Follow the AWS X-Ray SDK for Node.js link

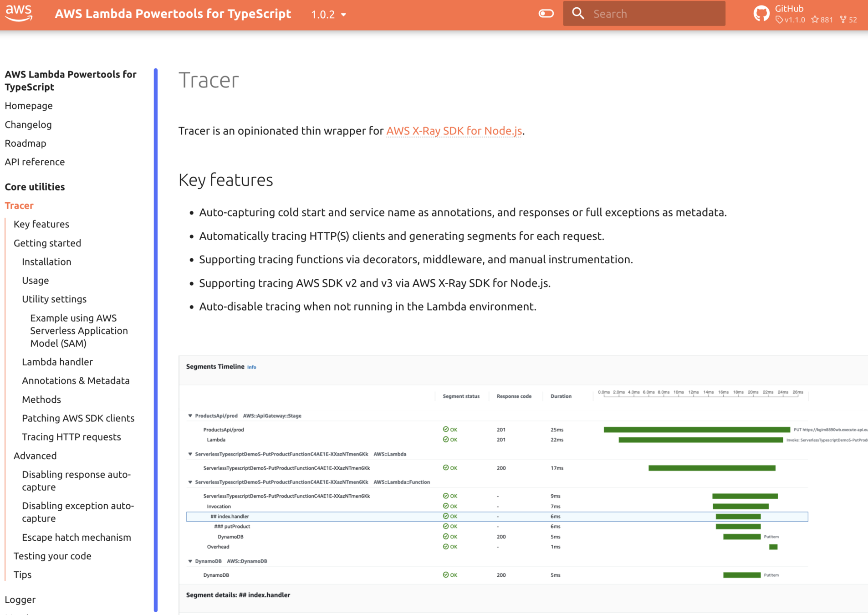click(x=454, y=131)
